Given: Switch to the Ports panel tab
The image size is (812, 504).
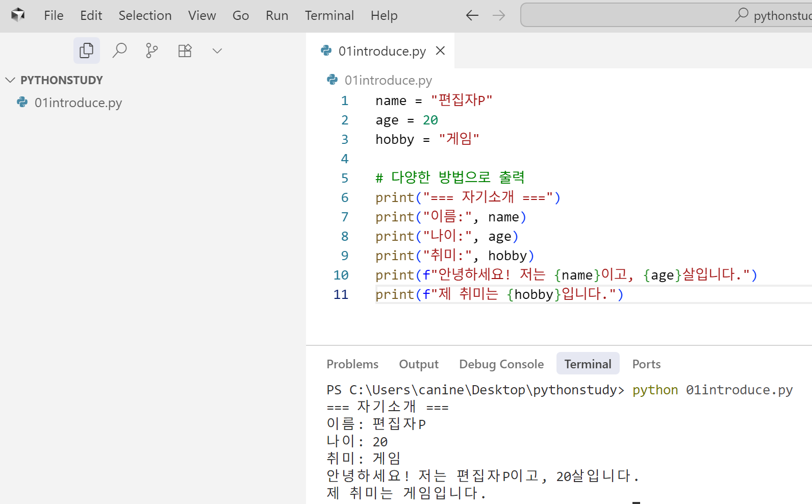Looking at the screenshot, I should [646, 364].
